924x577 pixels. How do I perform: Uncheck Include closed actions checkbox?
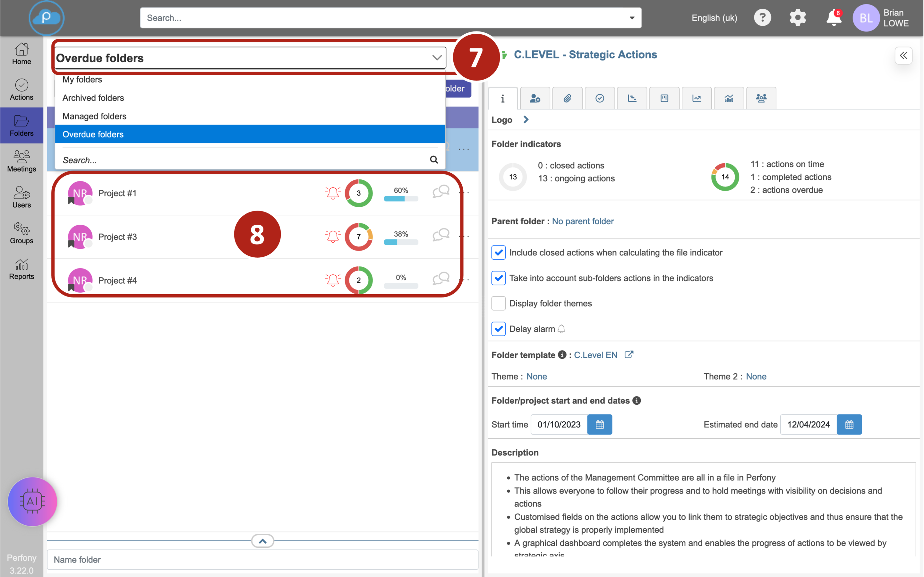498,253
